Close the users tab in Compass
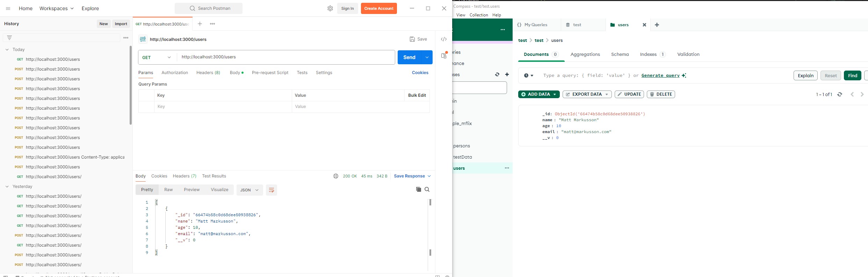Viewport: 868px width, 277px height. (644, 25)
